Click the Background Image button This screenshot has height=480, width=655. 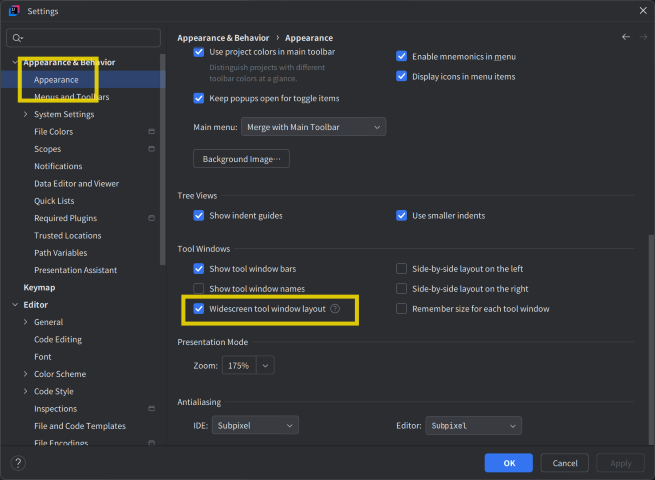coord(240,159)
